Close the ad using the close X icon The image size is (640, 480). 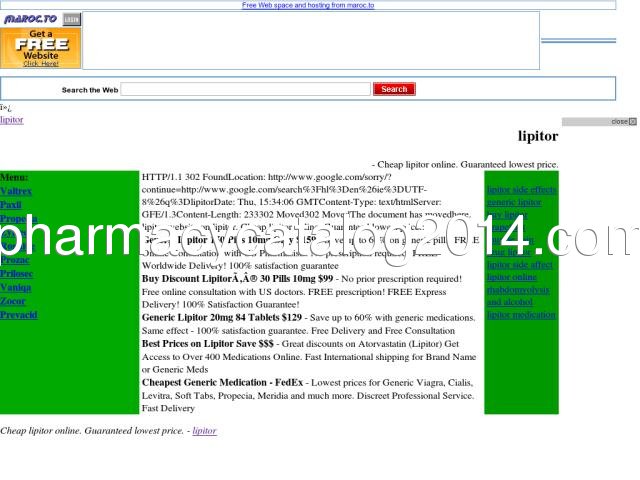tap(633, 122)
